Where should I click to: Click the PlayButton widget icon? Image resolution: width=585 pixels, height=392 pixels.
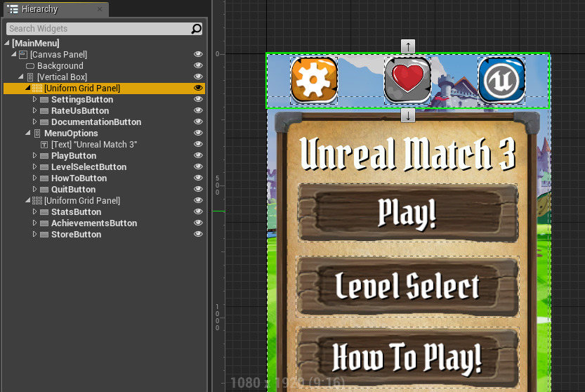pos(44,156)
